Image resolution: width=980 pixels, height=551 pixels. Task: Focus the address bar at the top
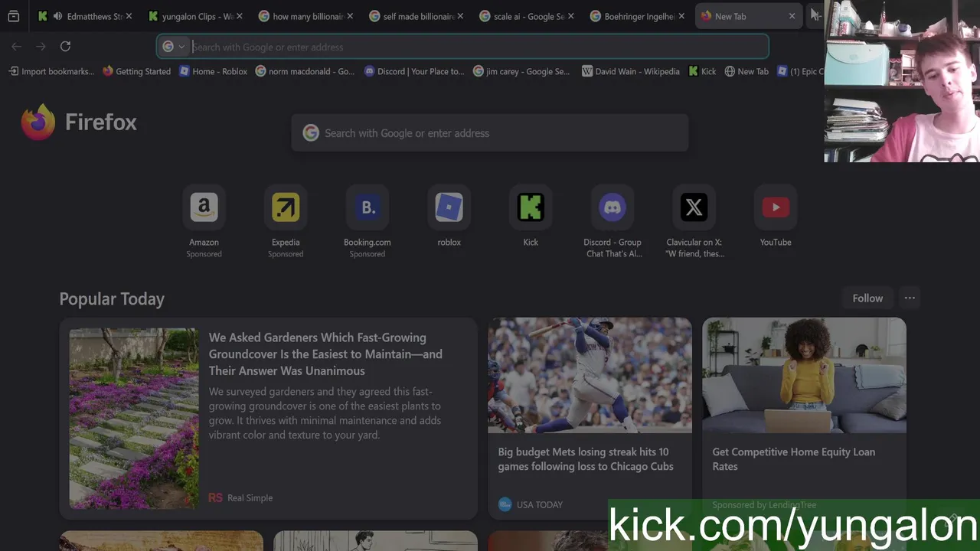(462, 47)
